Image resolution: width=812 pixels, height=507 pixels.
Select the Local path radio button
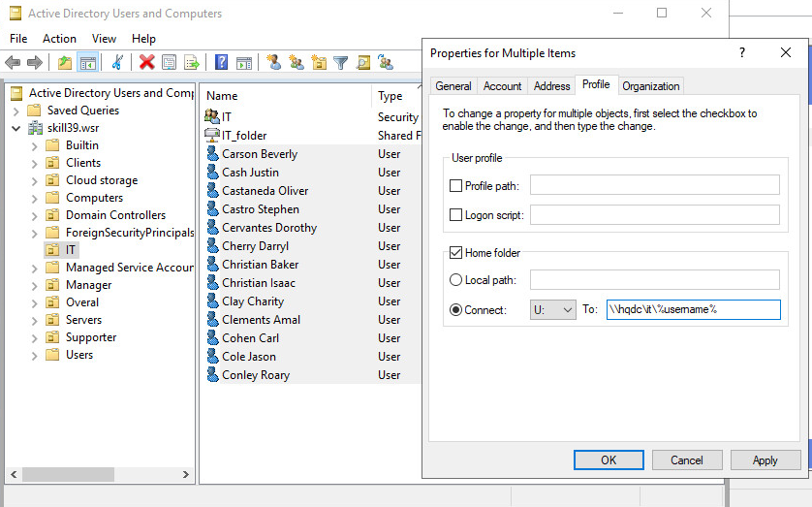[x=455, y=280]
